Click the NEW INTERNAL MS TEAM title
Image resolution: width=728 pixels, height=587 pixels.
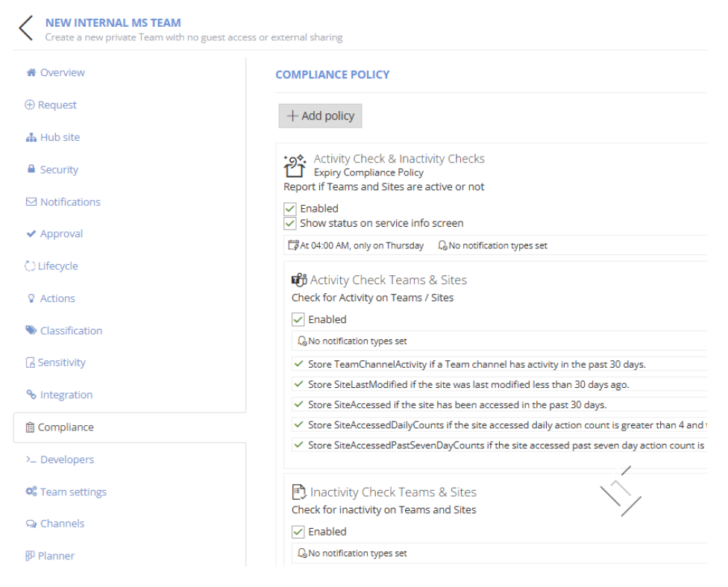tap(113, 23)
